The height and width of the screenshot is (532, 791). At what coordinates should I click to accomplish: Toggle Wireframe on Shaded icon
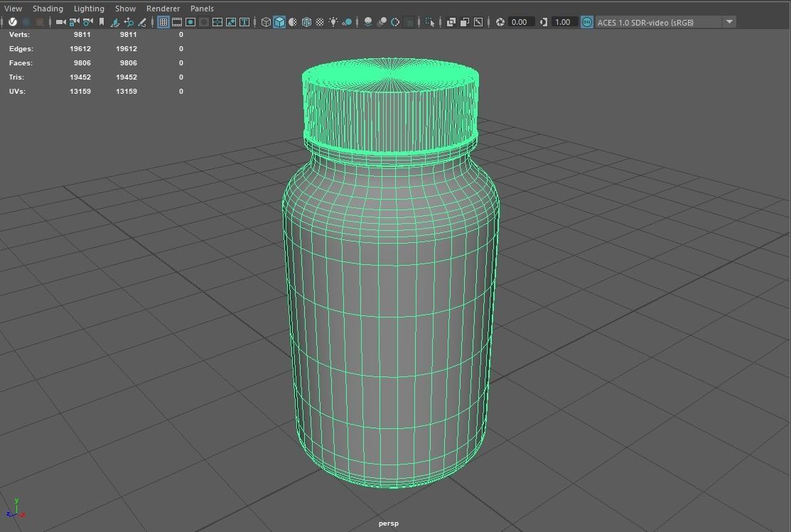[x=306, y=22]
